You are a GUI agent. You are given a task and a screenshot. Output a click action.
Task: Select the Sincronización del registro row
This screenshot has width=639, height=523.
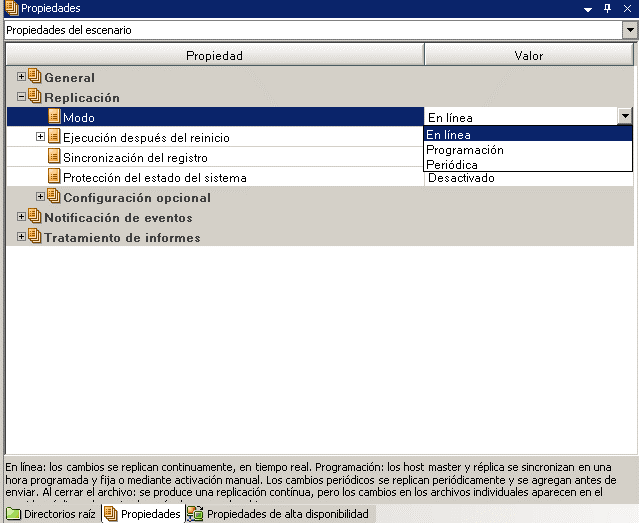pyautogui.click(x=215, y=157)
